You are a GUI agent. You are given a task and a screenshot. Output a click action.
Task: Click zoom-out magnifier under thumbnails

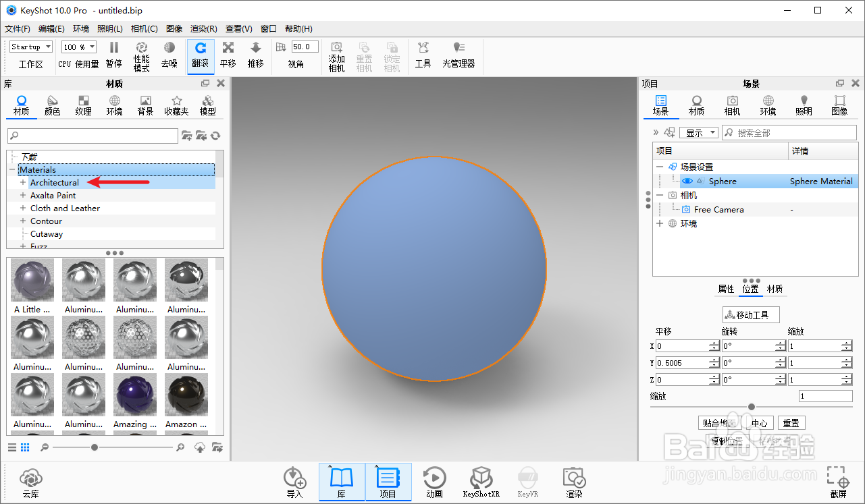point(45,447)
